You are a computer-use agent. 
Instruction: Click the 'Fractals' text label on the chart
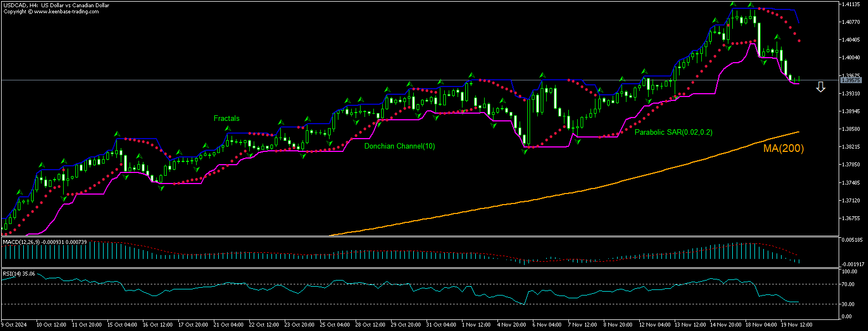227,118
